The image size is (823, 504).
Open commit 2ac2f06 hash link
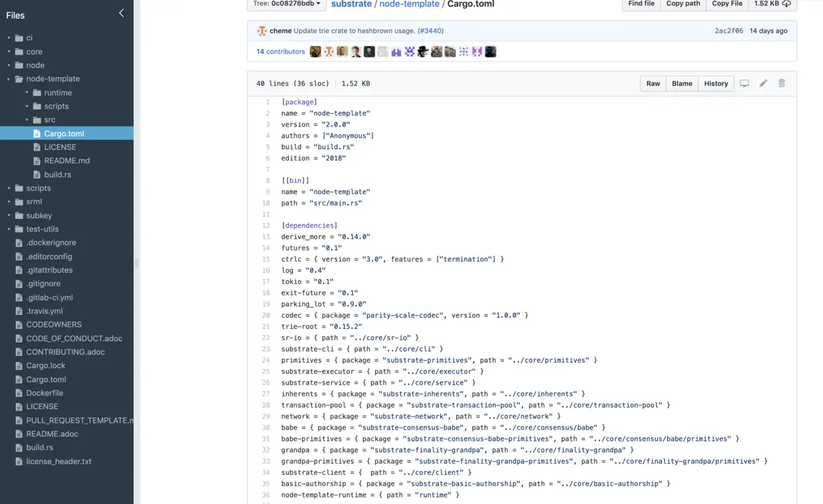tap(729, 31)
